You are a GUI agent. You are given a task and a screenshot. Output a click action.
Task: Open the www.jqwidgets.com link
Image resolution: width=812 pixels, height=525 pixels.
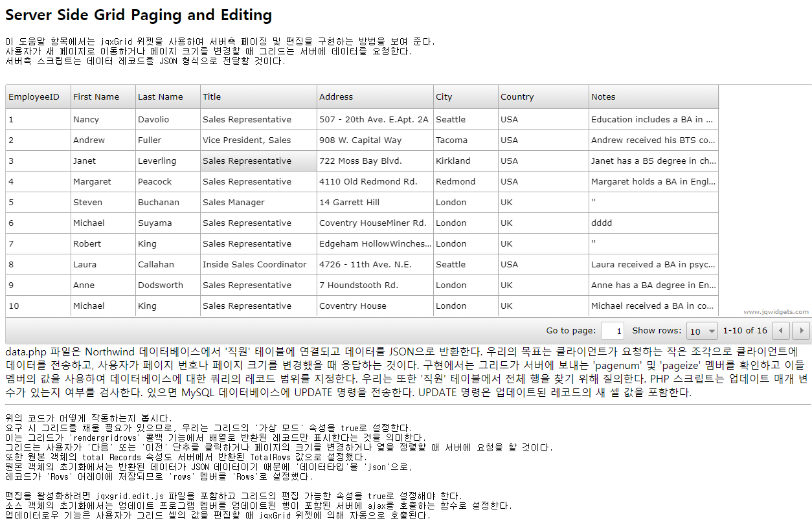tap(776, 312)
